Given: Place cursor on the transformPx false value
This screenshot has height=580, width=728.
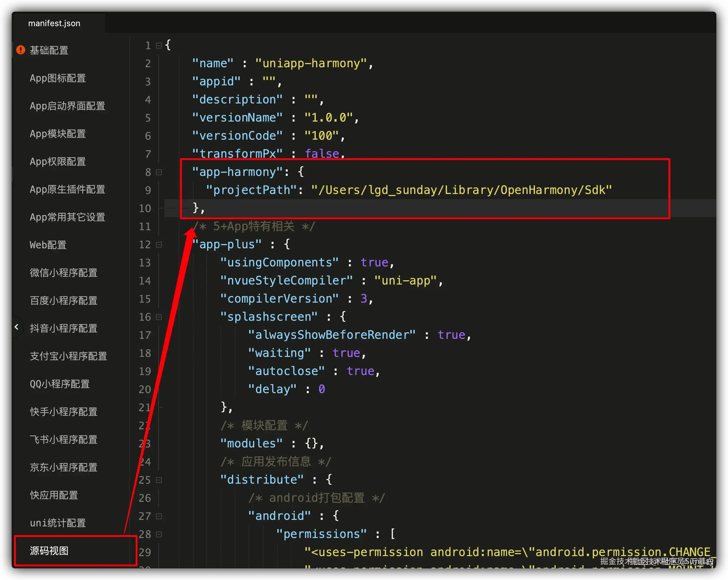Looking at the screenshot, I should pos(322,154).
